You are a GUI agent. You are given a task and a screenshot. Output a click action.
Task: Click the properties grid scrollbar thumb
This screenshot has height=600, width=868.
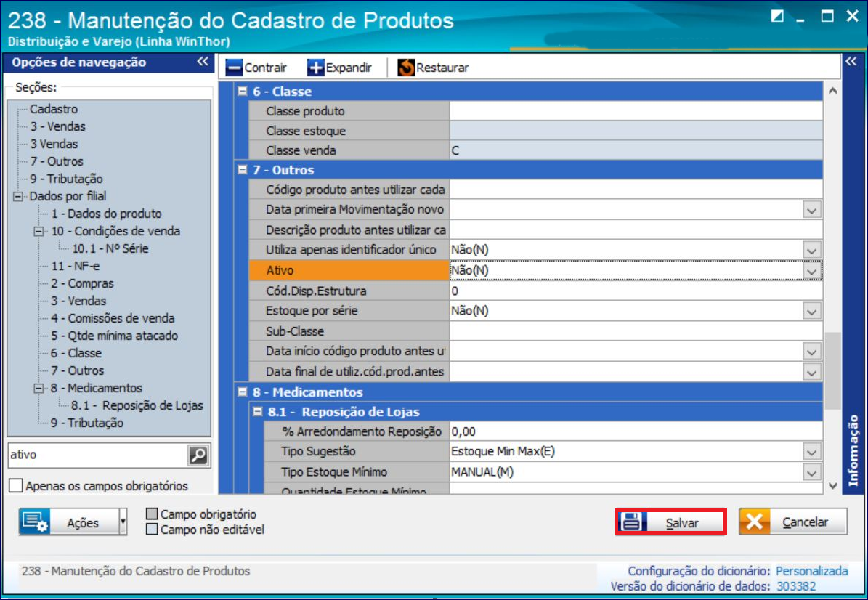pyautogui.click(x=832, y=371)
